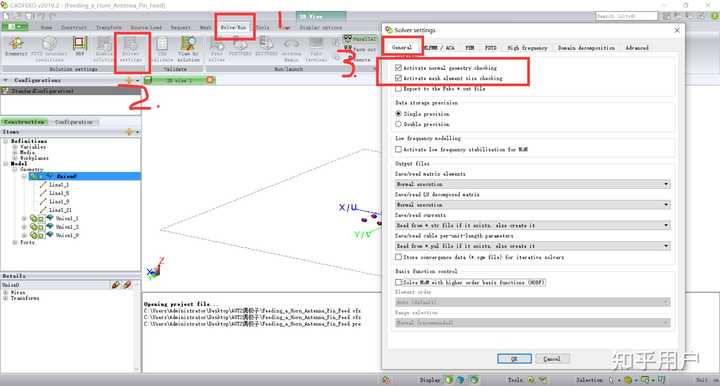
Task: Enable low frequency stabilisation for MoM
Action: (398, 149)
